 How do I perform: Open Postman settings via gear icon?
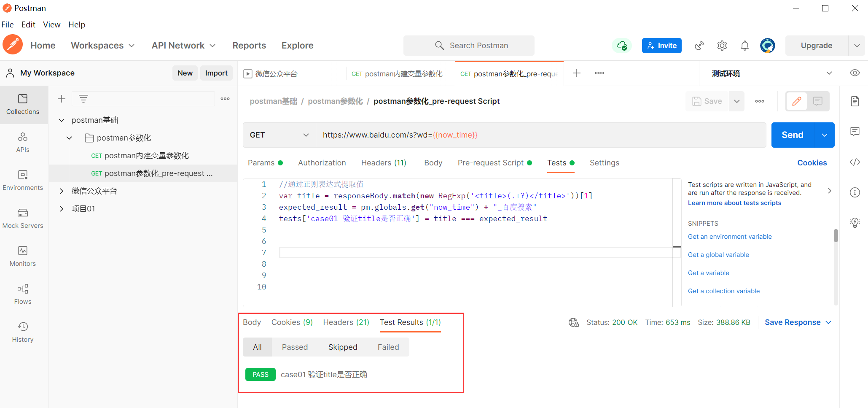722,45
